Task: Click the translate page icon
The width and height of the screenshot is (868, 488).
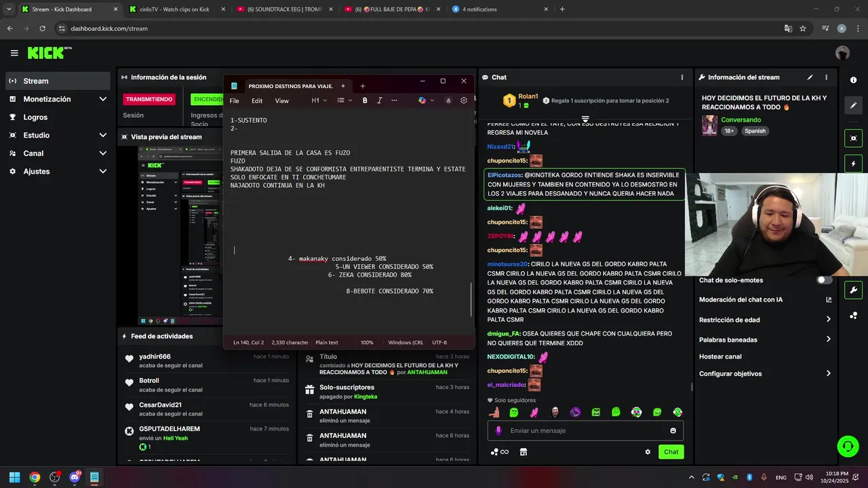Action: [x=788, y=28]
